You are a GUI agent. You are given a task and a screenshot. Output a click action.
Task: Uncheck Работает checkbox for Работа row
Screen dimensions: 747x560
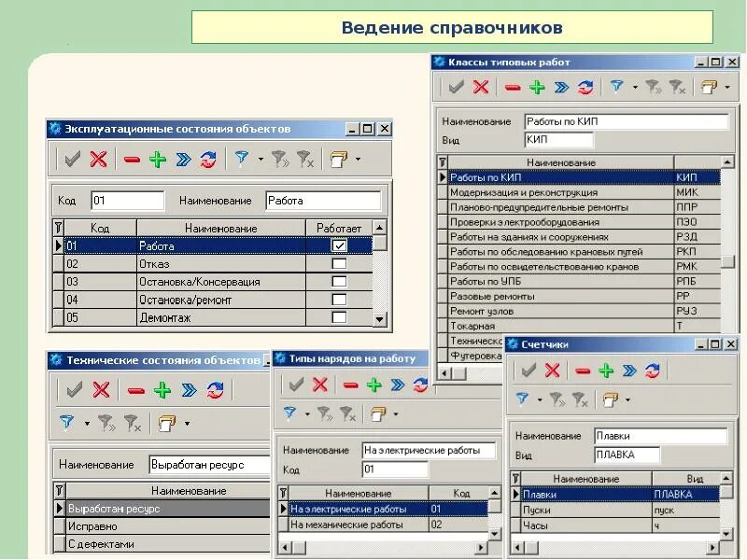click(x=339, y=245)
